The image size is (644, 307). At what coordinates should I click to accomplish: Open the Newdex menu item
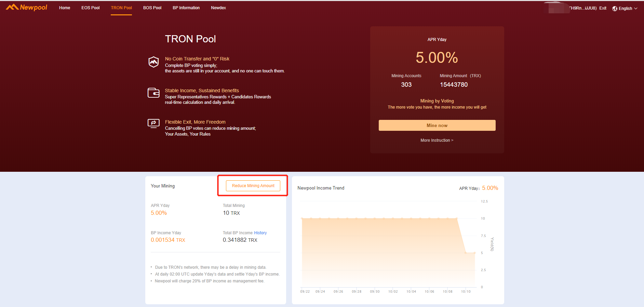218,8
